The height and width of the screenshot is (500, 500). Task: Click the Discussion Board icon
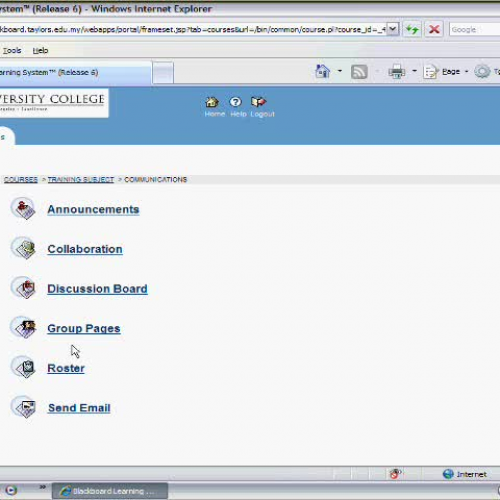pos(23,288)
